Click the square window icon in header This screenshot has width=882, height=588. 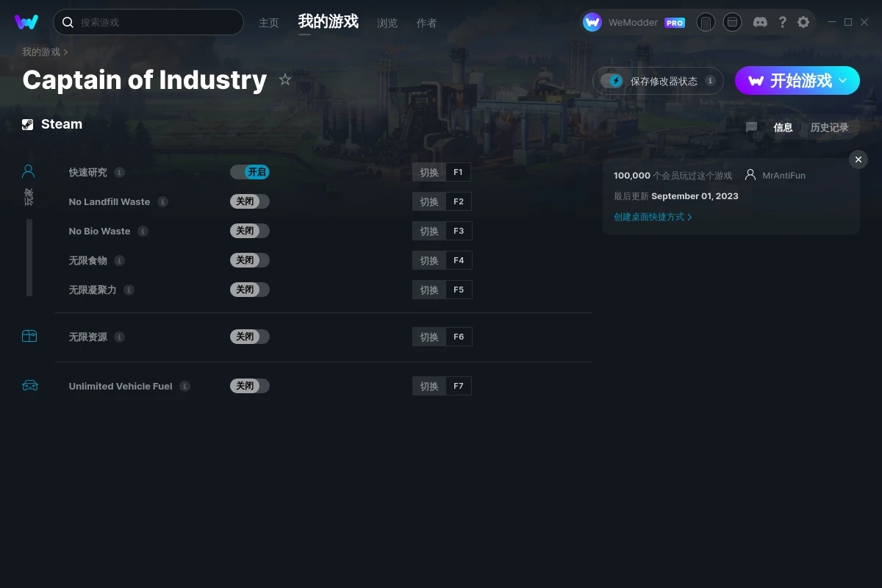tap(732, 22)
